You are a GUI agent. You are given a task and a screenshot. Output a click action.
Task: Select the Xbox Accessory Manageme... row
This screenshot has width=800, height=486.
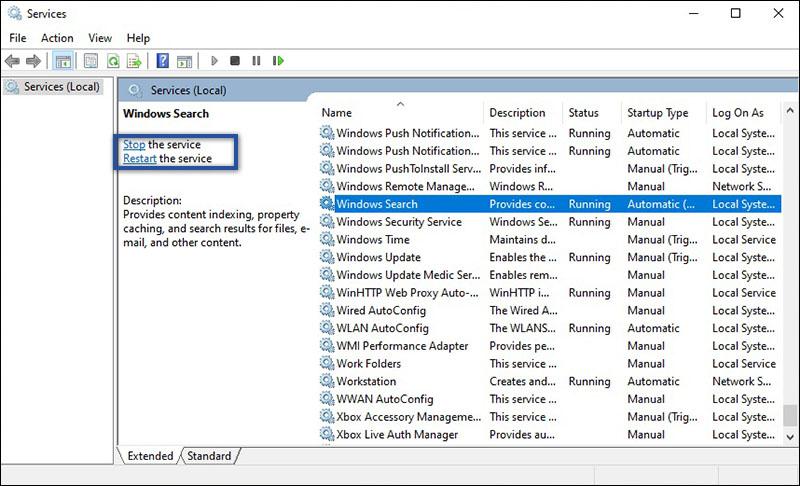click(549, 417)
